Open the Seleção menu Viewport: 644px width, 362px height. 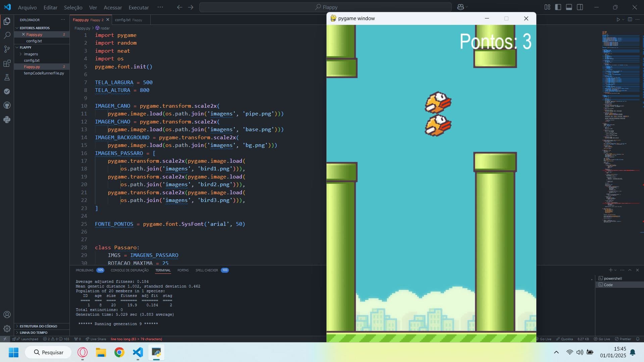(x=73, y=7)
